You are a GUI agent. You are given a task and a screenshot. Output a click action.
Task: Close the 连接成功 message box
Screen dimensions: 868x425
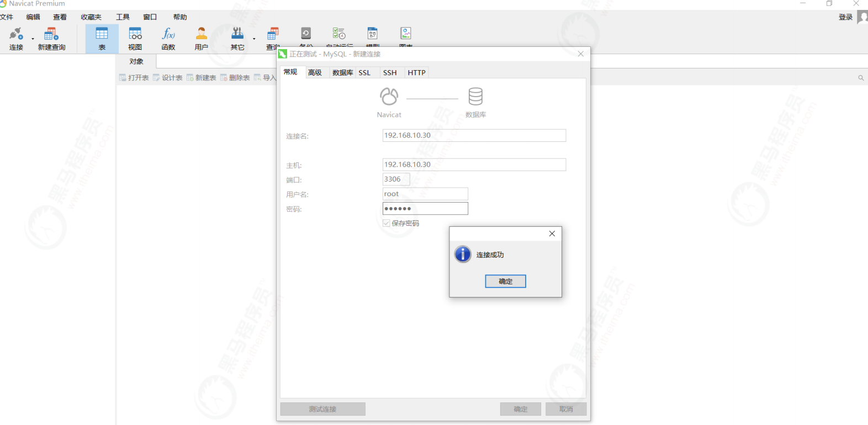tap(552, 233)
